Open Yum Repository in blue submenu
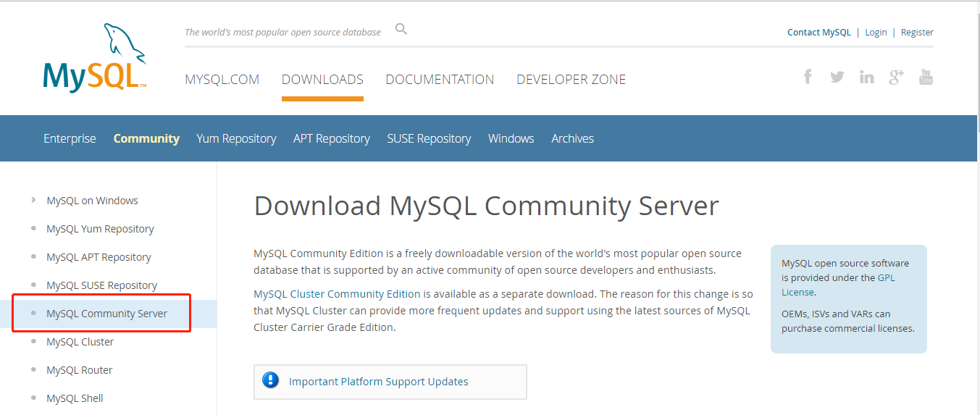Image resolution: width=980 pixels, height=415 pixels. (236, 138)
